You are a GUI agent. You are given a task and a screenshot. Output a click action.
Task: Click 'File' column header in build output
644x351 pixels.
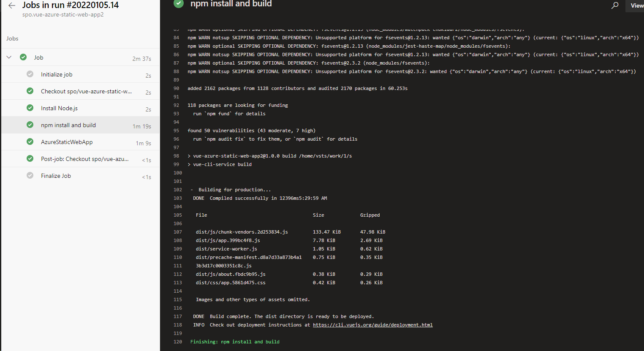pos(201,215)
